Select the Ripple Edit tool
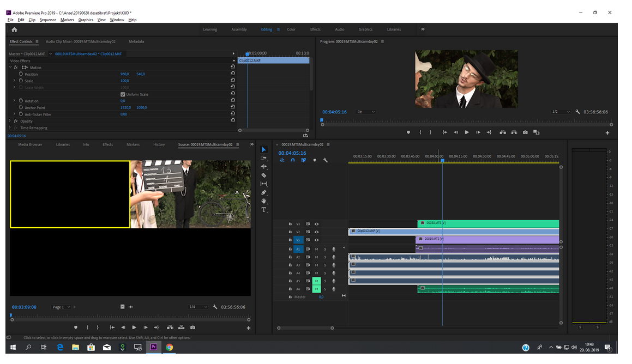 tap(264, 166)
